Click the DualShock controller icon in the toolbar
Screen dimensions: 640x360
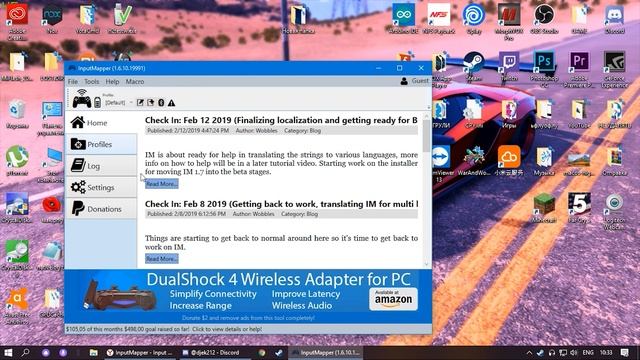82,99
